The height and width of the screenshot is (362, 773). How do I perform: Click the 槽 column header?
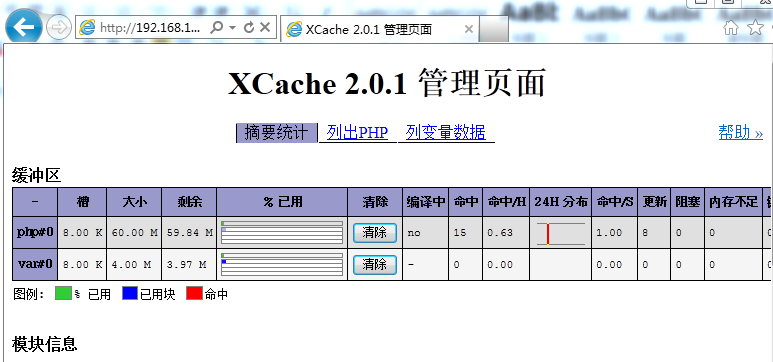pos(82,202)
